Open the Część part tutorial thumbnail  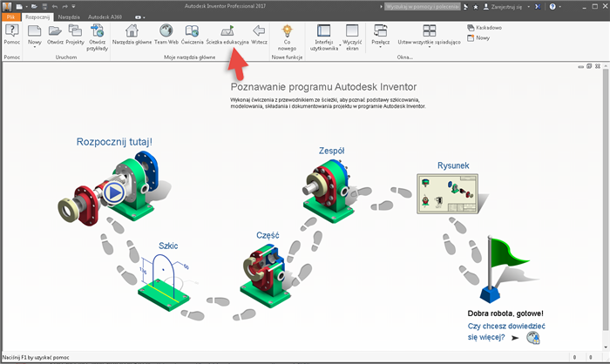click(264, 275)
